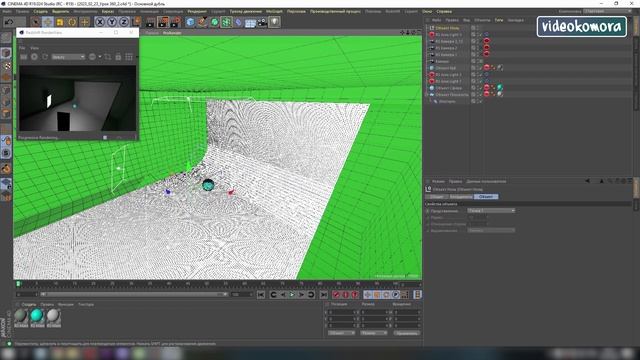This screenshot has height=360, width=640.
Task: Toggle enable checkmark for sphere object row
Action: coord(481,88)
